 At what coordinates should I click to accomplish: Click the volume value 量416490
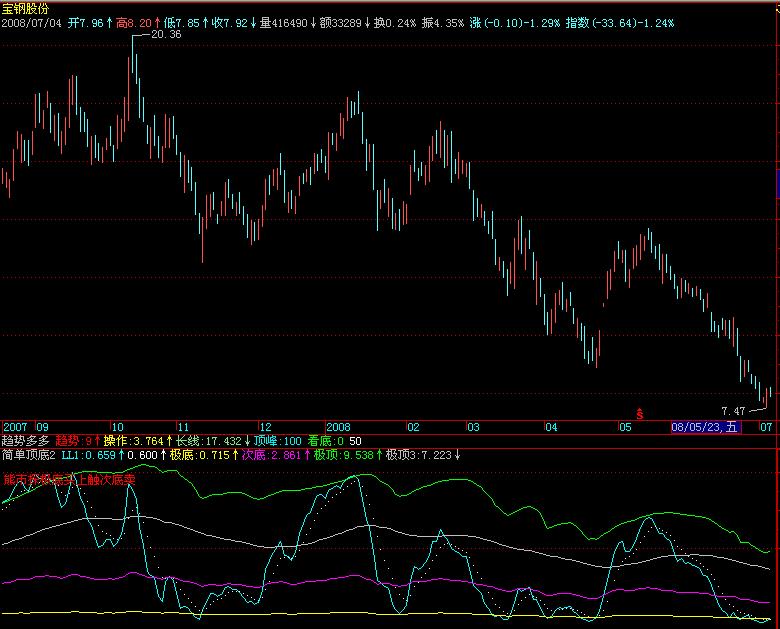point(284,23)
